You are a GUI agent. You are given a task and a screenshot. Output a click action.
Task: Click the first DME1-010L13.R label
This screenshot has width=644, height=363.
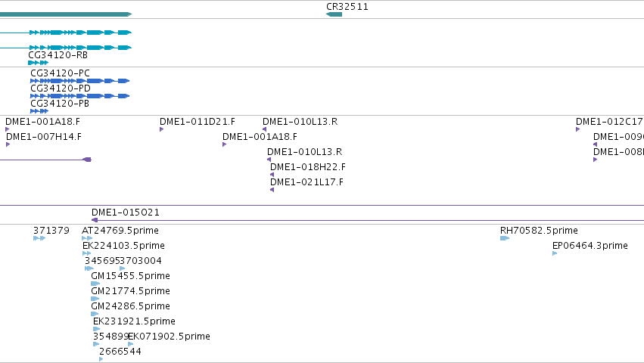(300, 122)
